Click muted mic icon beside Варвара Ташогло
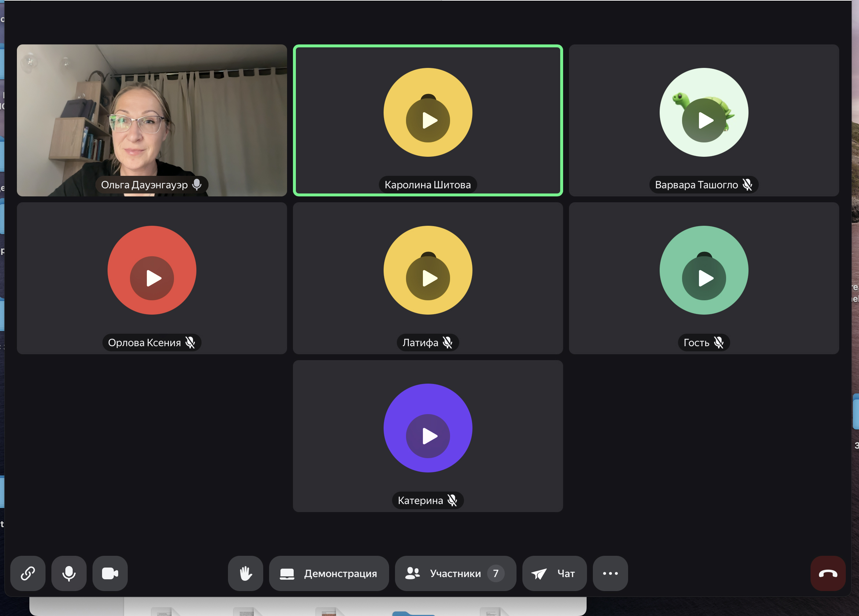 pos(747,185)
